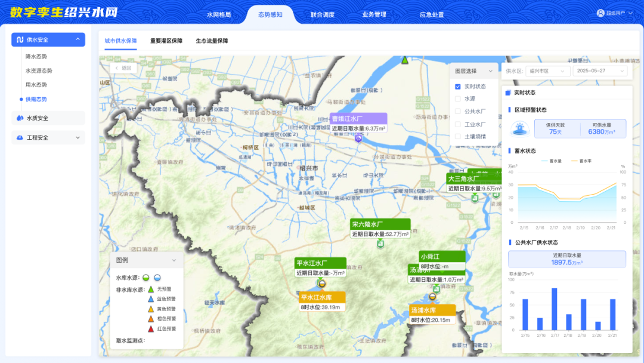Click the 大三角水厂 green map marker

point(475,198)
